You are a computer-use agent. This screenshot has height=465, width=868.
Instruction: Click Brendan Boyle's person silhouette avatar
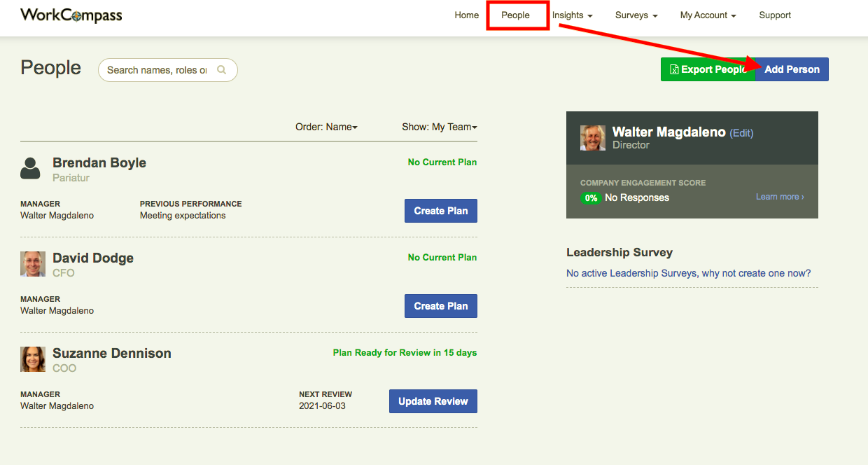pyautogui.click(x=31, y=168)
